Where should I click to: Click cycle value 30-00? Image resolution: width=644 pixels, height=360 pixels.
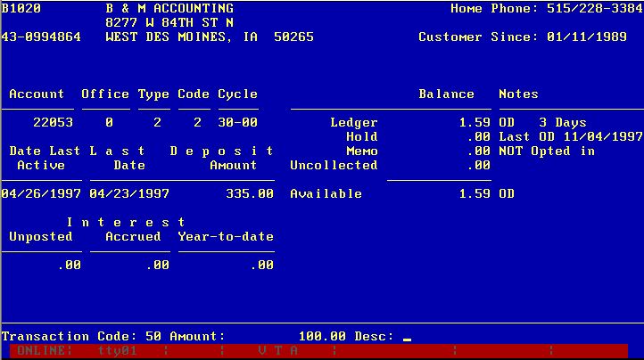click(x=238, y=122)
